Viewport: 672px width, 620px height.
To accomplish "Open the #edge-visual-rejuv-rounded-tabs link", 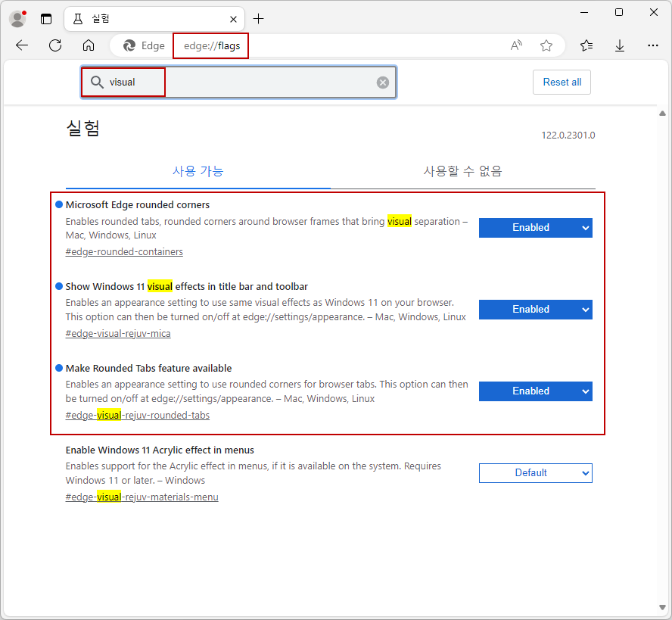I will [138, 416].
